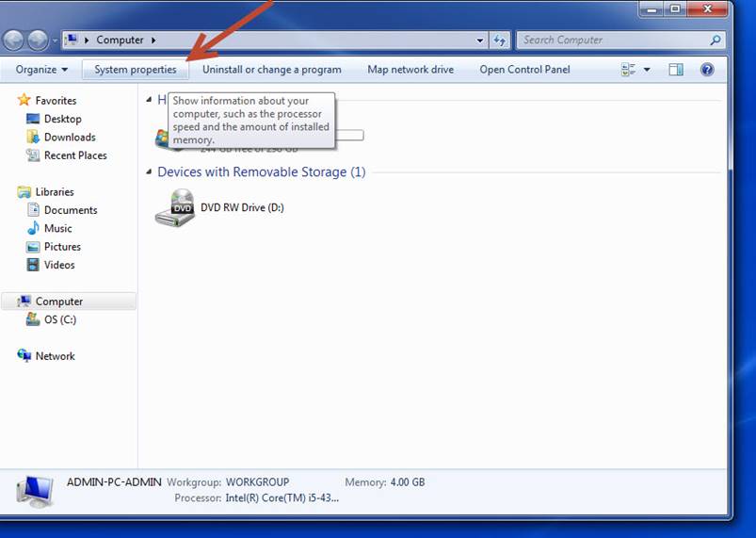The height and width of the screenshot is (538, 756).
Task: Click the change view icon
Action: click(628, 70)
